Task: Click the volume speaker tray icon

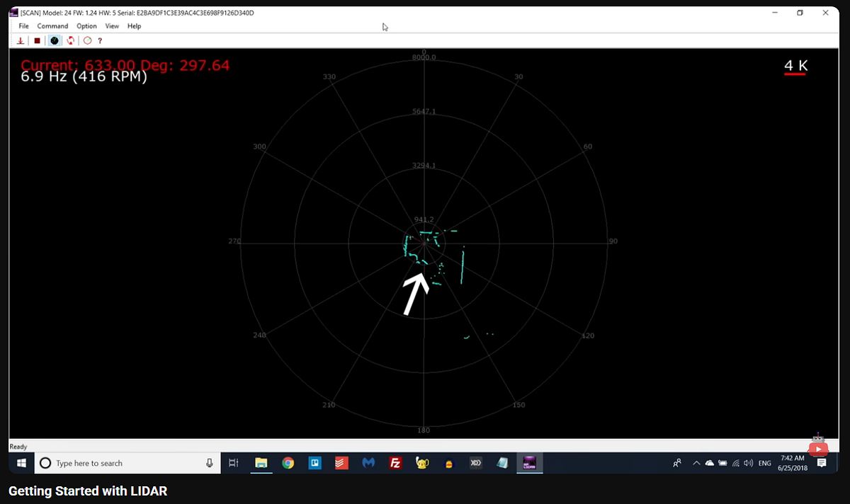Action: [748, 463]
